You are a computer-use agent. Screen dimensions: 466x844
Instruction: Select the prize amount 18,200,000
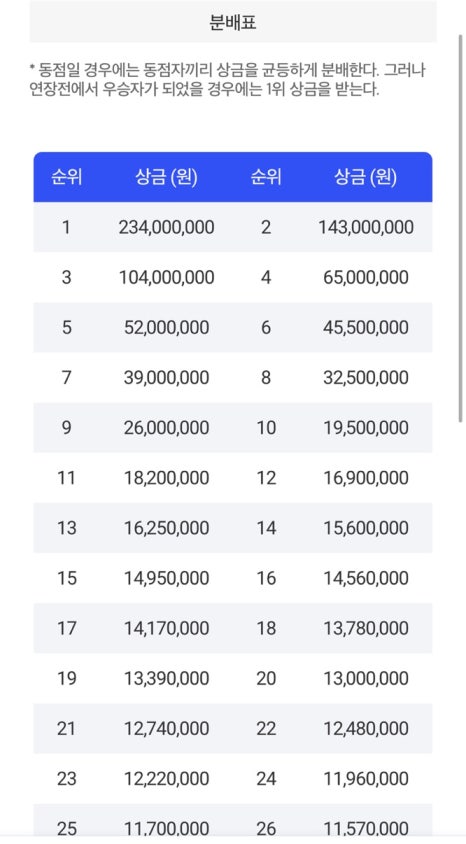point(166,477)
